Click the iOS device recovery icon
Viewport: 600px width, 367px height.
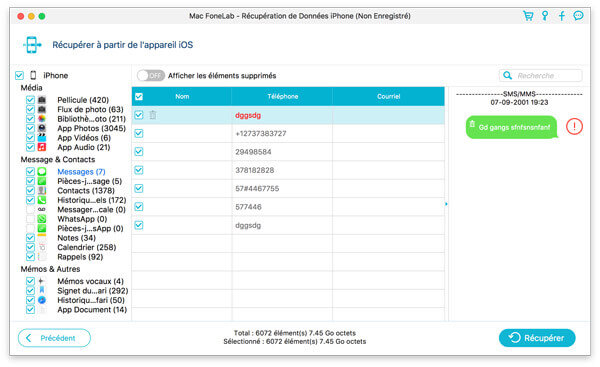click(x=32, y=45)
